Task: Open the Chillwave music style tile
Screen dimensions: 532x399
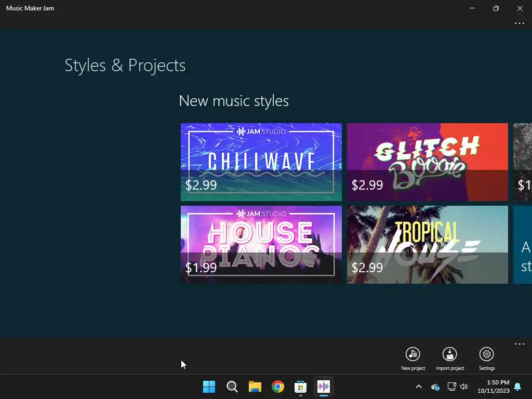Action: tap(261, 162)
